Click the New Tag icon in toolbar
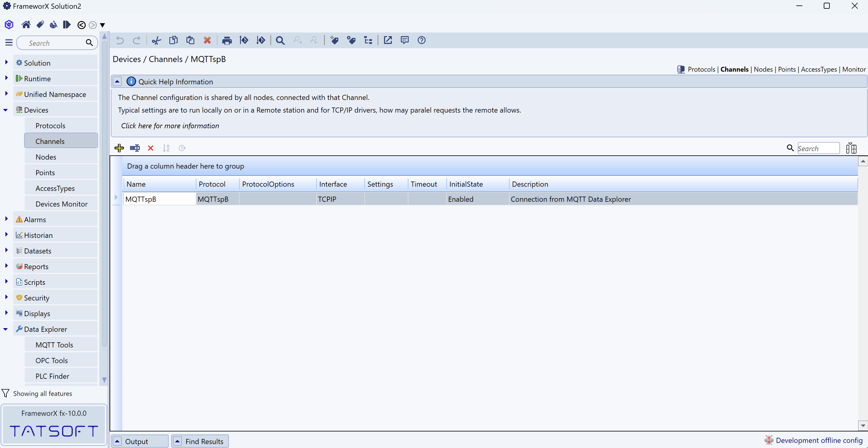Screen dimensions: 868x448 pos(334,40)
